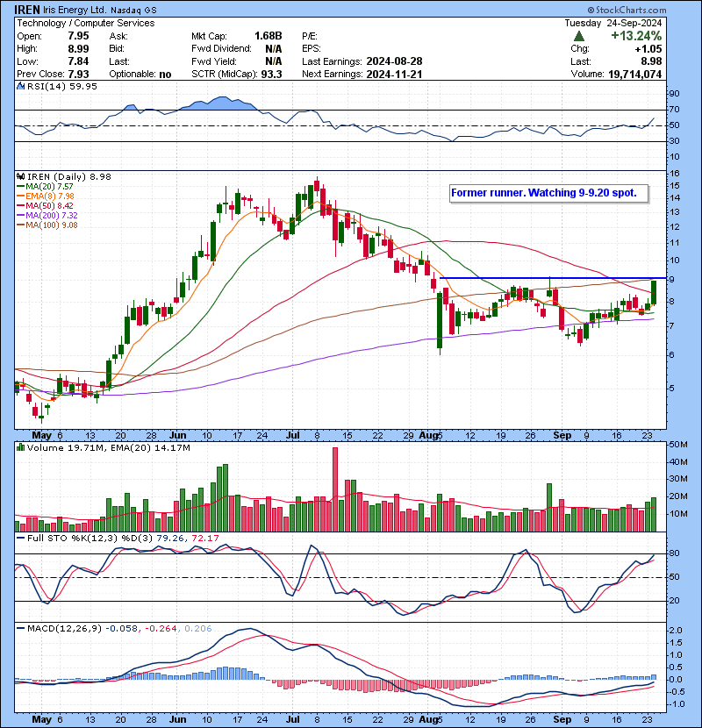Click the tallest red volume bar in July

coord(335,489)
